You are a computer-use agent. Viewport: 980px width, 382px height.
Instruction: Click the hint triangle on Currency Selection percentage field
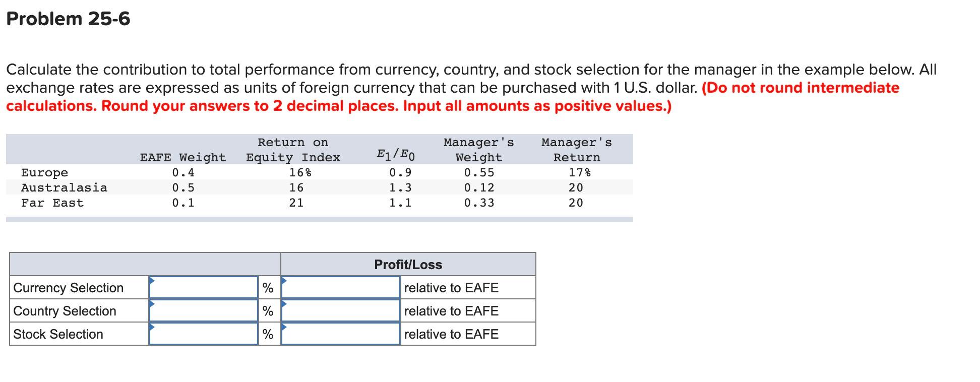point(152,280)
